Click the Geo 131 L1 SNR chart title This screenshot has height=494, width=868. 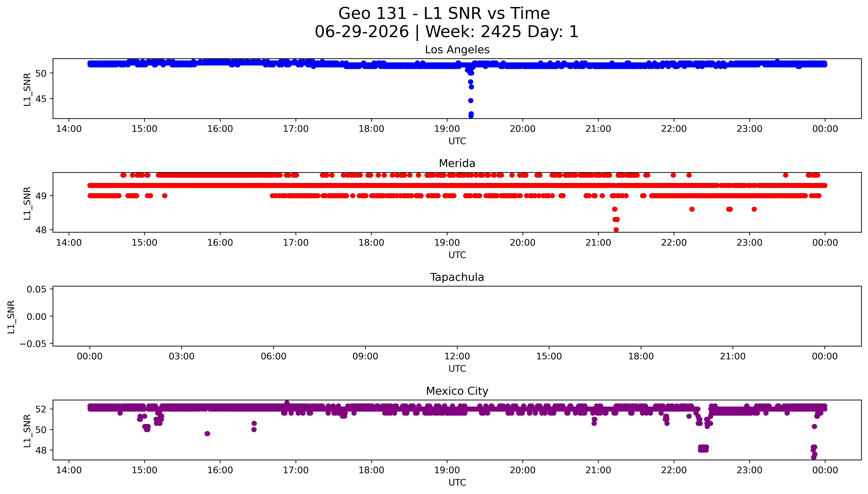point(446,22)
